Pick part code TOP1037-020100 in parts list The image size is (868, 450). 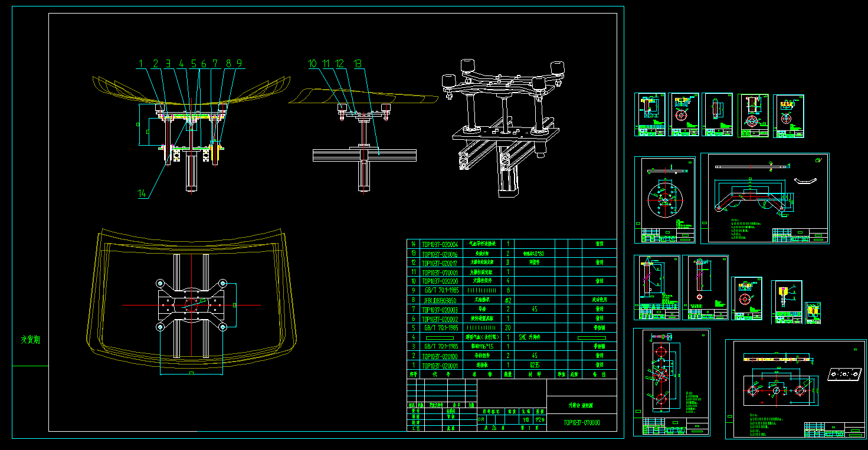[440, 356]
